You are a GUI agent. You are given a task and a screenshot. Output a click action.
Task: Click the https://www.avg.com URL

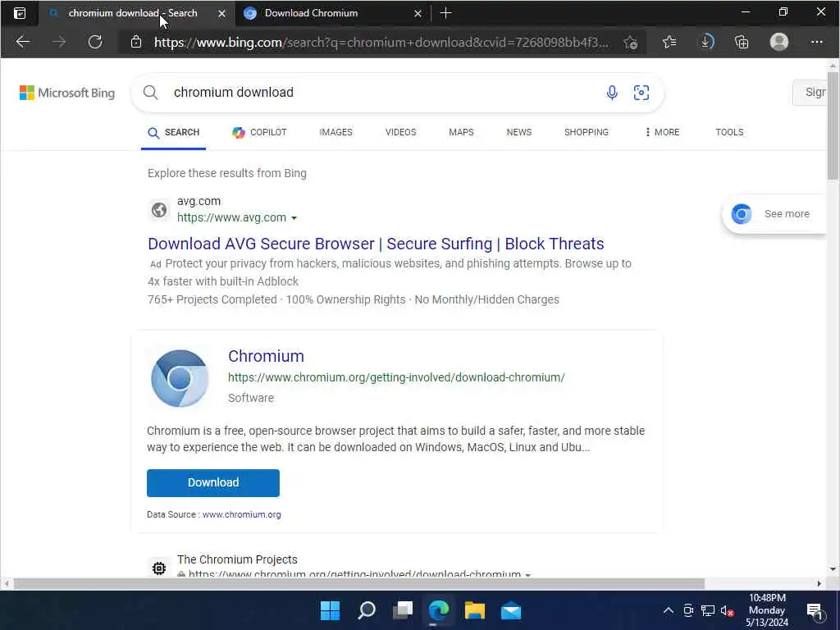coord(231,217)
